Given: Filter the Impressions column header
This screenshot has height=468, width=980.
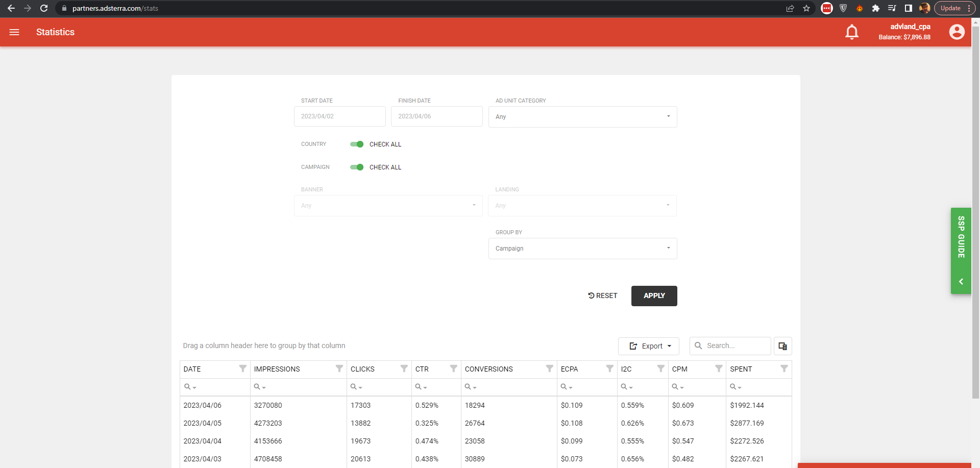Looking at the screenshot, I should (339, 368).
